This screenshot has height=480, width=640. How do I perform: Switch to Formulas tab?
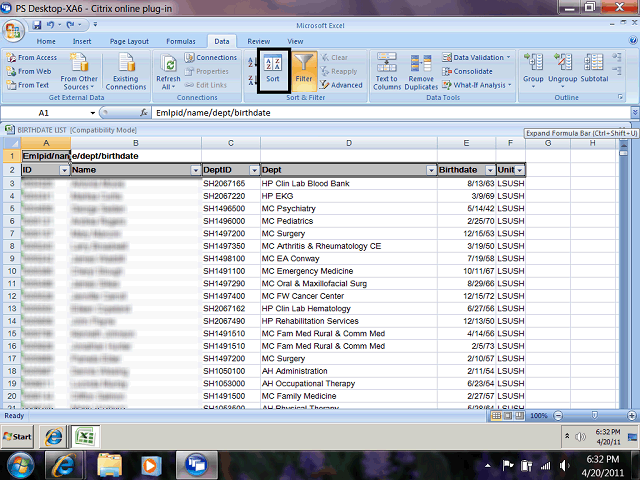pyautogui.click(x=181, y=41)
